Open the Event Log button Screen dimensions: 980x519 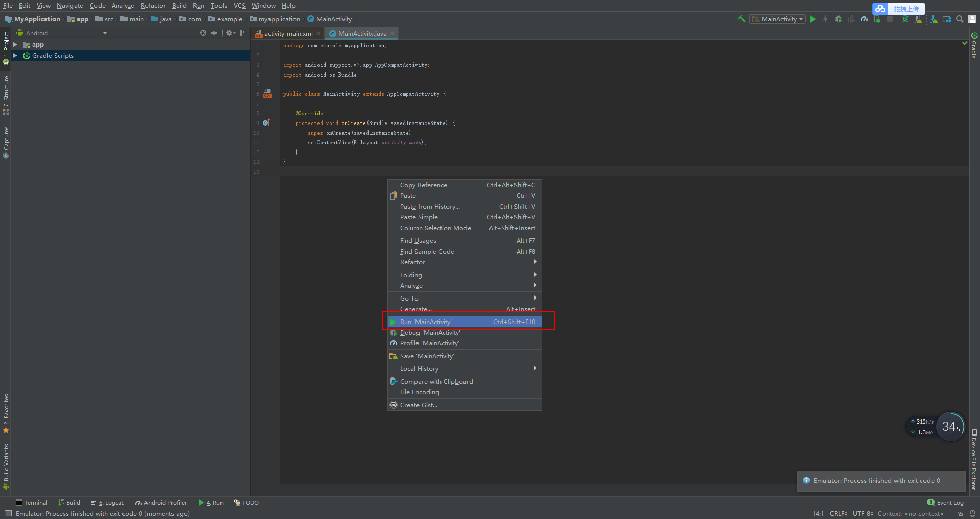pyautogui.click(x=945, y=503)
